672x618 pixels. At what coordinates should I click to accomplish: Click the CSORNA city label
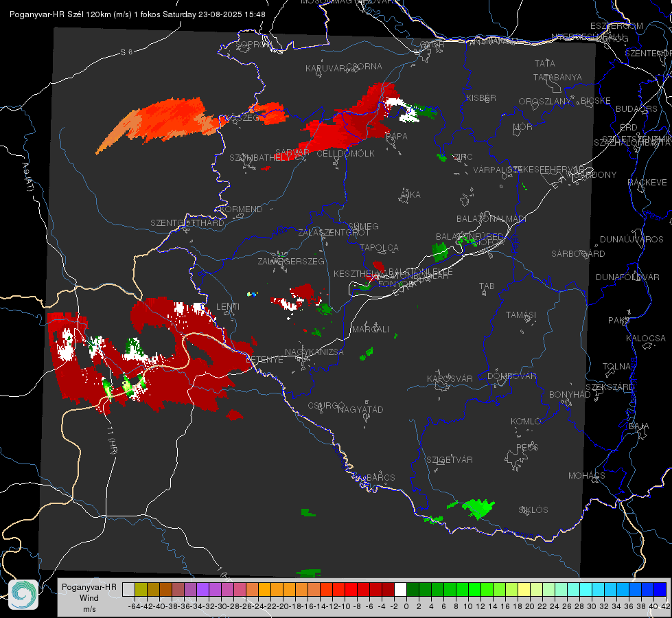point(364,67)
